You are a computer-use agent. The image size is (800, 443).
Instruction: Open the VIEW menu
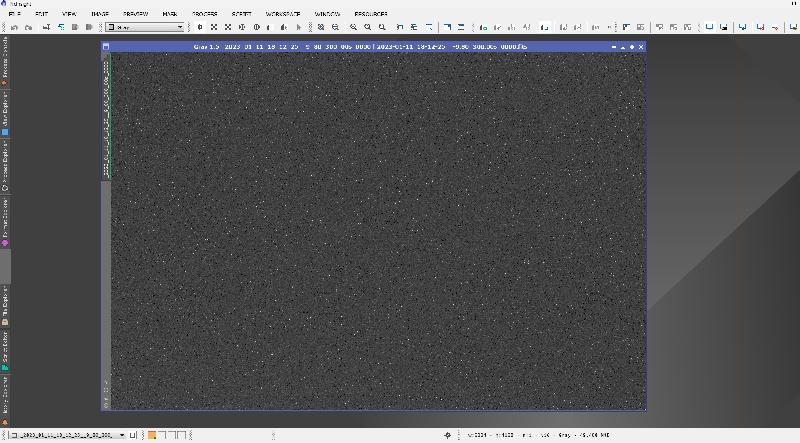69,14
